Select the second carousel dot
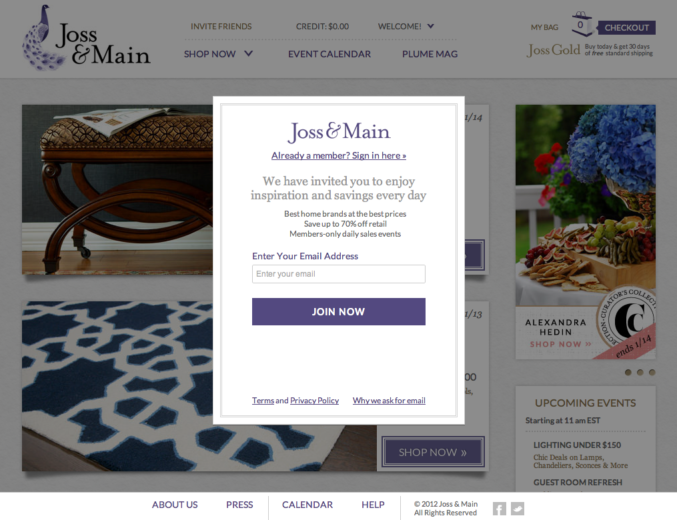This screenshot has height=520, width=677. [x=640, y=372]
